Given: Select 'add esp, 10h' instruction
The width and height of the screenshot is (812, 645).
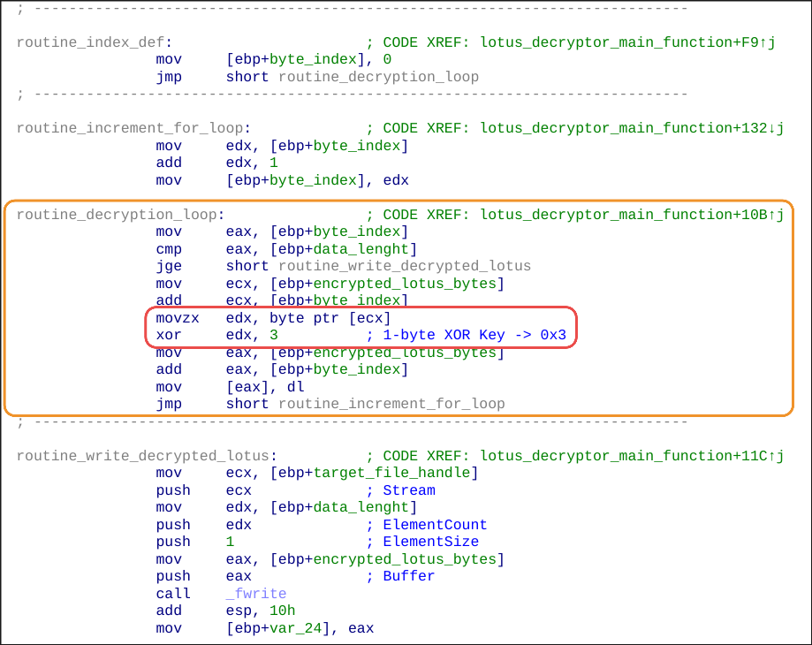Looking at the screenshot, I should tap(226, 611).
